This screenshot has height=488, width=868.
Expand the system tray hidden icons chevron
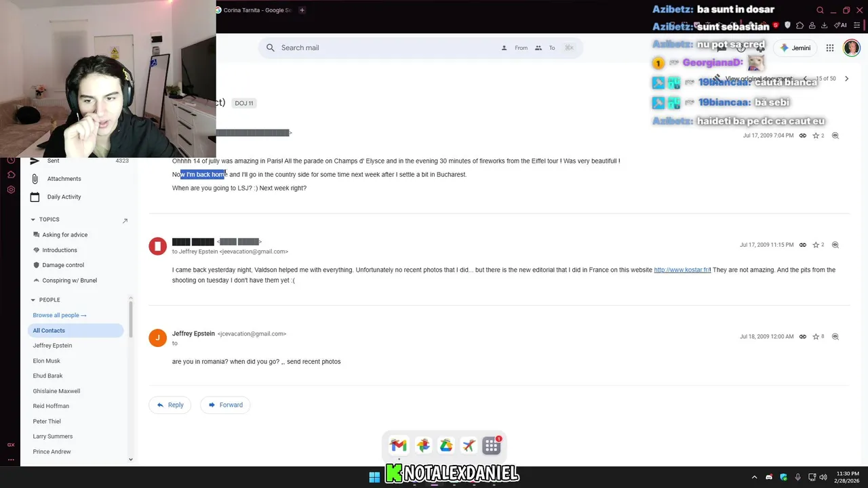pos(754,477)
